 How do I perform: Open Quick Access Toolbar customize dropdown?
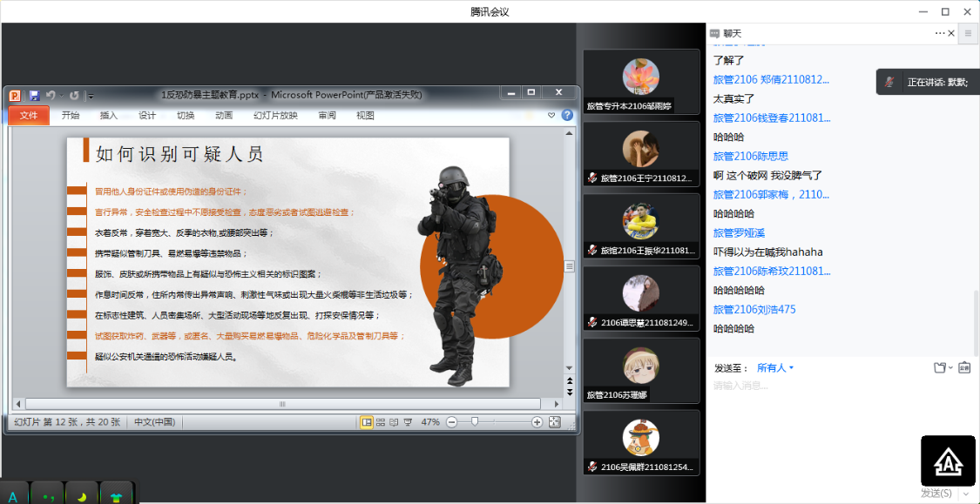(91, 96)
